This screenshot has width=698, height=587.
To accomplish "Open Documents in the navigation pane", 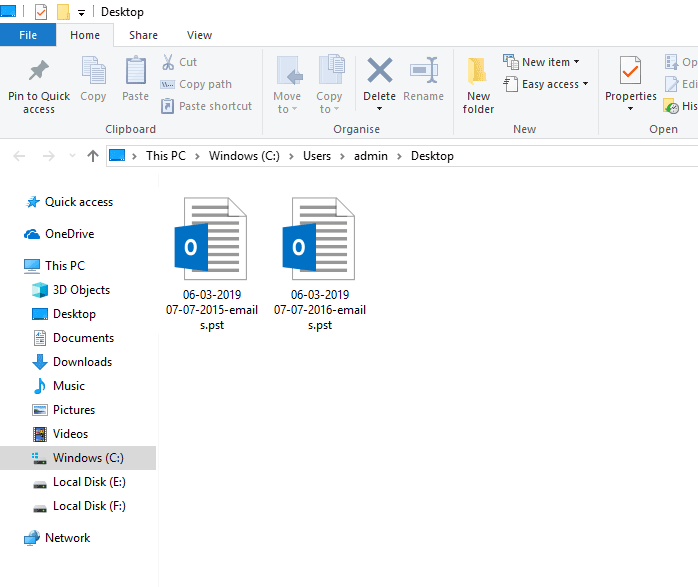I will 83,338.
